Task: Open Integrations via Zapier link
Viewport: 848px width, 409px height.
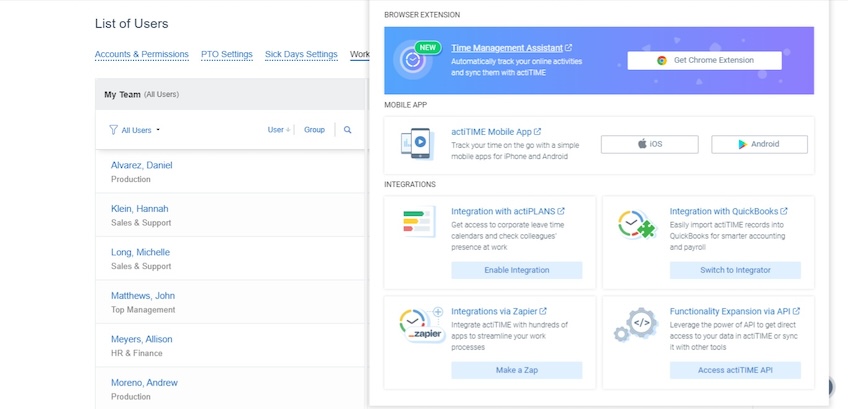Action: click(494, 311)
